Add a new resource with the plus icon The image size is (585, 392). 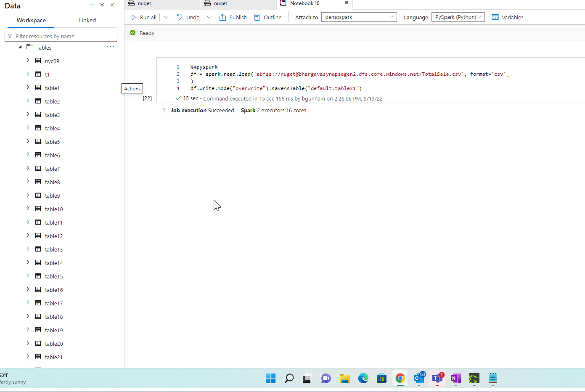(x=92, y=5)
